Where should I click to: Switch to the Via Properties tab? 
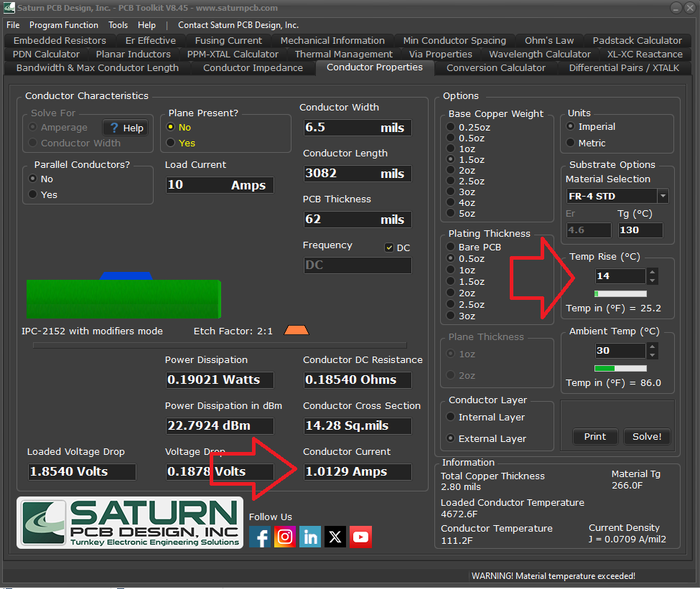[440, 54]
